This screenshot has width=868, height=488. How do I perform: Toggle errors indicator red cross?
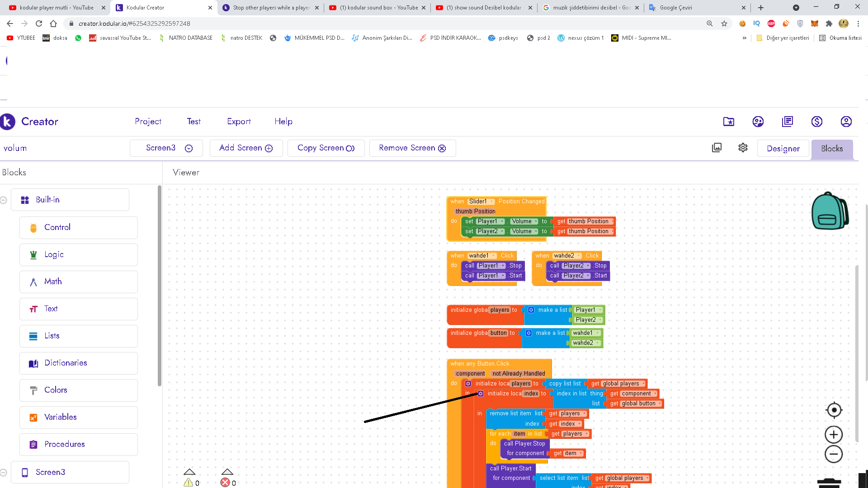point(225,482)
